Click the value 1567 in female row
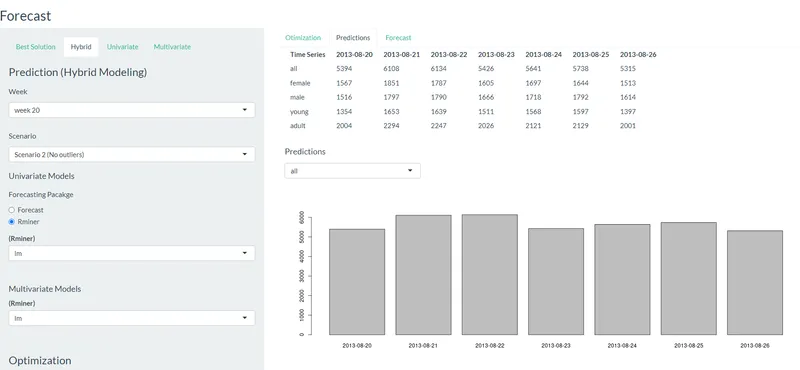The width and height of the screenshot is (800, 370). (344, 83)
